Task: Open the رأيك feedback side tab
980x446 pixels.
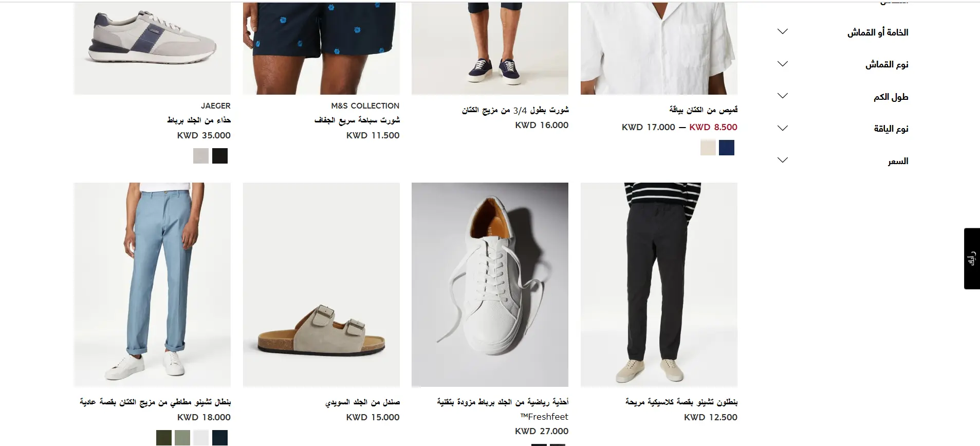Action: point(972,258)
